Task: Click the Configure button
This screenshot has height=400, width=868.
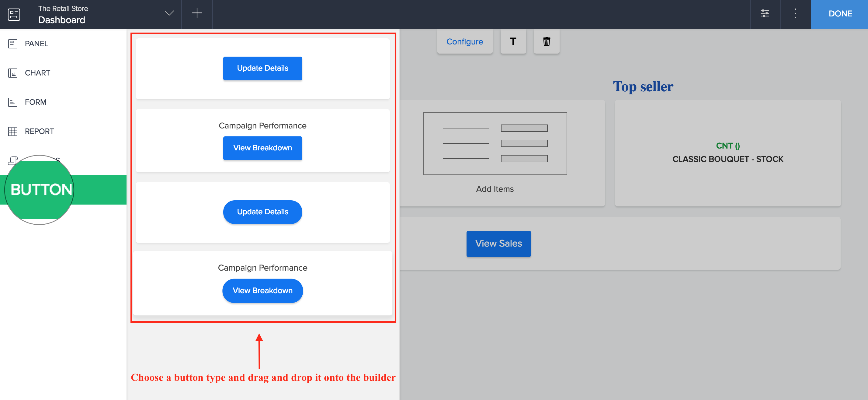Action: coord(464,41)
